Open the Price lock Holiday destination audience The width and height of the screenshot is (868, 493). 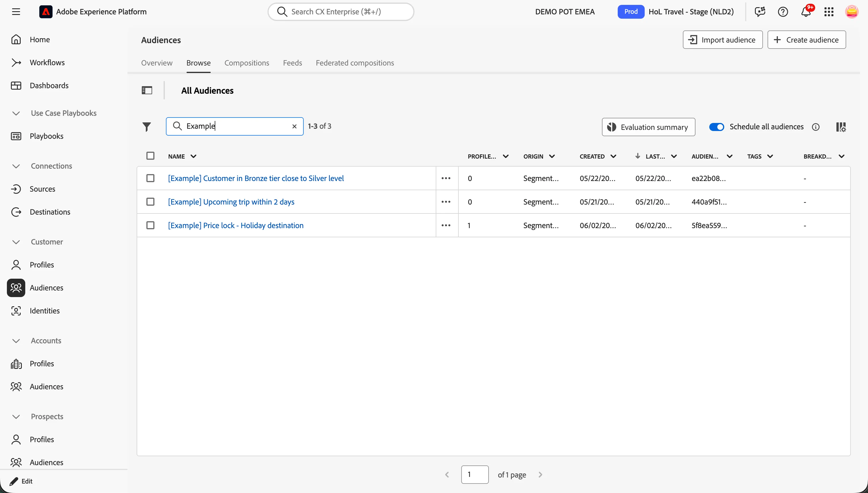pyautogui.click(x=236, y=226)
